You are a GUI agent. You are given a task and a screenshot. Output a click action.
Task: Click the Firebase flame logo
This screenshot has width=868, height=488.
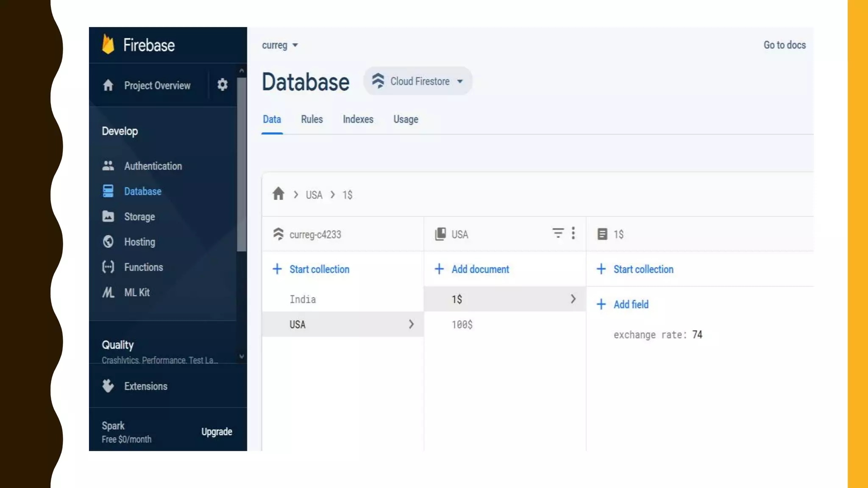point(108,44)
